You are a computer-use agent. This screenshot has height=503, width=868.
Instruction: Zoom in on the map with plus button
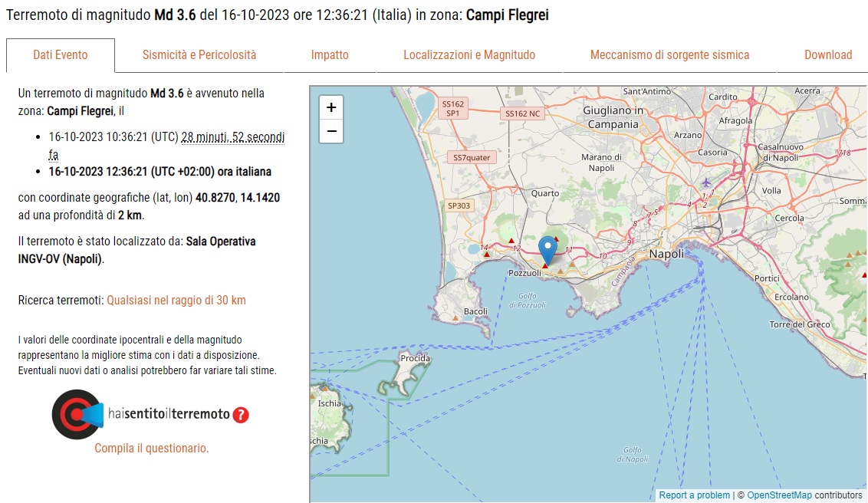pyautogui.click(x=331, y=107)
